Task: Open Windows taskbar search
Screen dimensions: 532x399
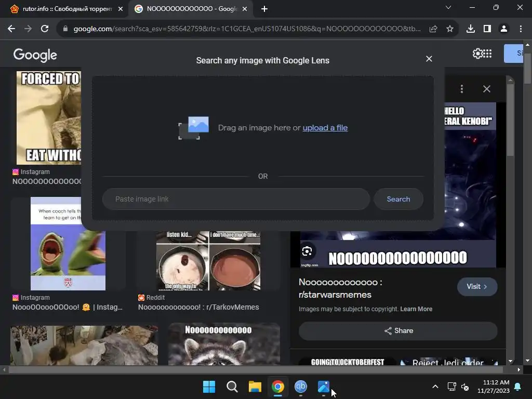Action: pyautogui.click(x=232, y=387)
